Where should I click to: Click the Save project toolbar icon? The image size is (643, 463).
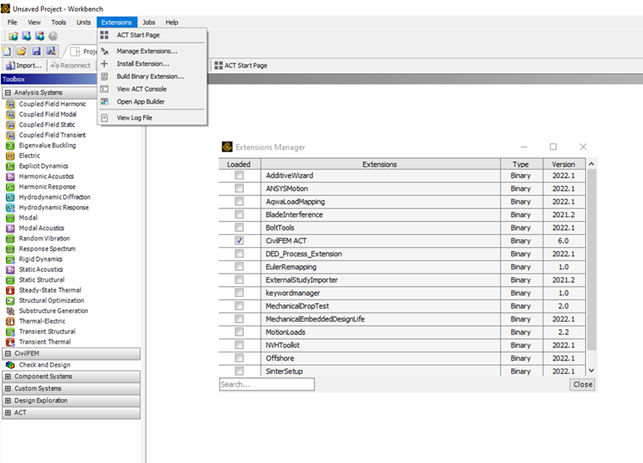tap(36, 51)
